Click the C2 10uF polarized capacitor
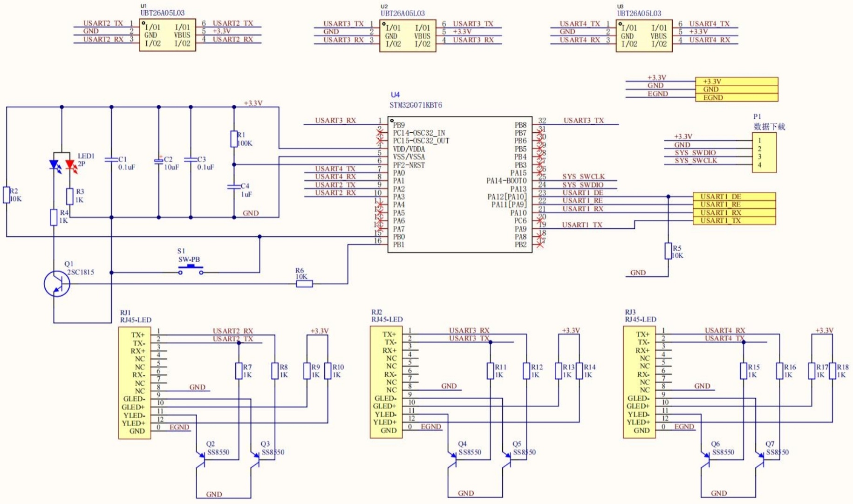The image size is (853, 504). coord(158,161)
